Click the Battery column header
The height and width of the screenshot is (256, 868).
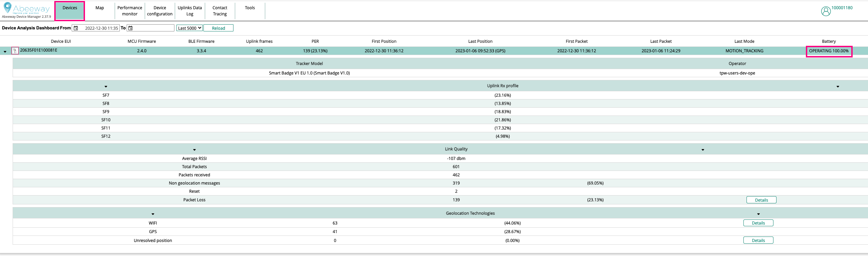pos(829,41)
